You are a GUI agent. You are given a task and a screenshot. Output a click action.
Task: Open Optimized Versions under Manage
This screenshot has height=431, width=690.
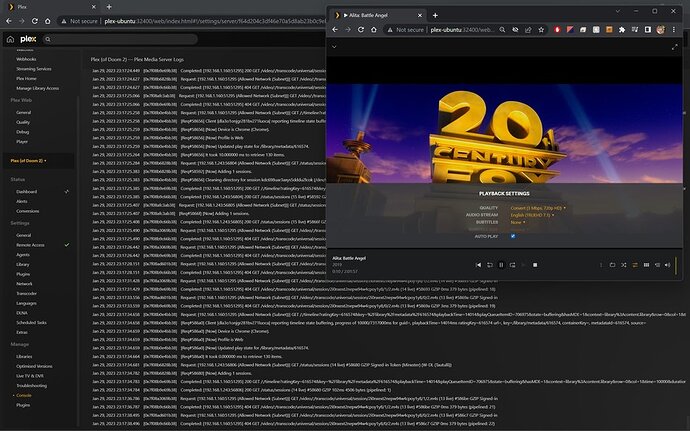click(34, 366)
